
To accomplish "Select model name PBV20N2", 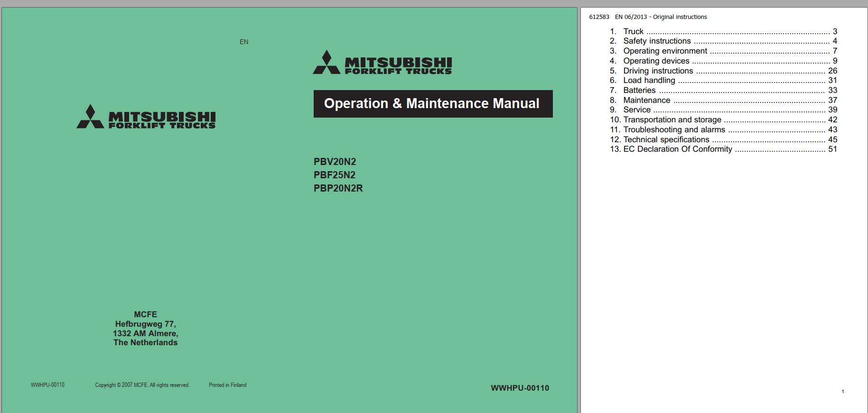I will pyautogui.click(x=335, y=162).
